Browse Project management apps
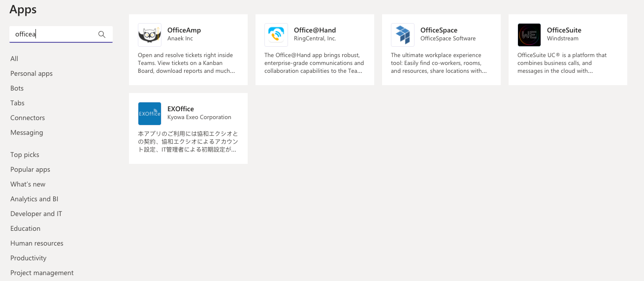Viewport: 644px width, 281px height. click(x=42, y=273)
